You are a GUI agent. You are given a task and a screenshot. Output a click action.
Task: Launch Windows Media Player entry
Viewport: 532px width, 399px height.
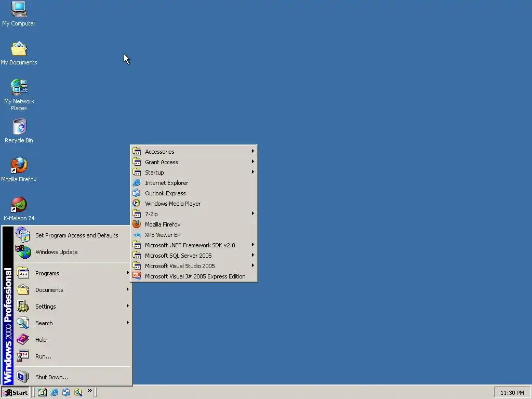point(194,204)
